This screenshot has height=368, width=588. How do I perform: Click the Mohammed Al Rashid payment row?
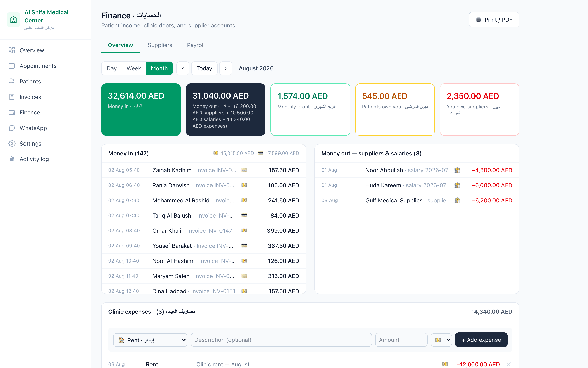pos(204,201)
